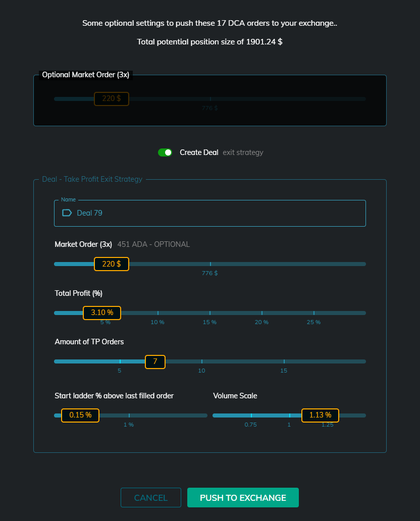Click the tag icon in the Name field
Screen dimensions: 420x521
tap(67, 213)
